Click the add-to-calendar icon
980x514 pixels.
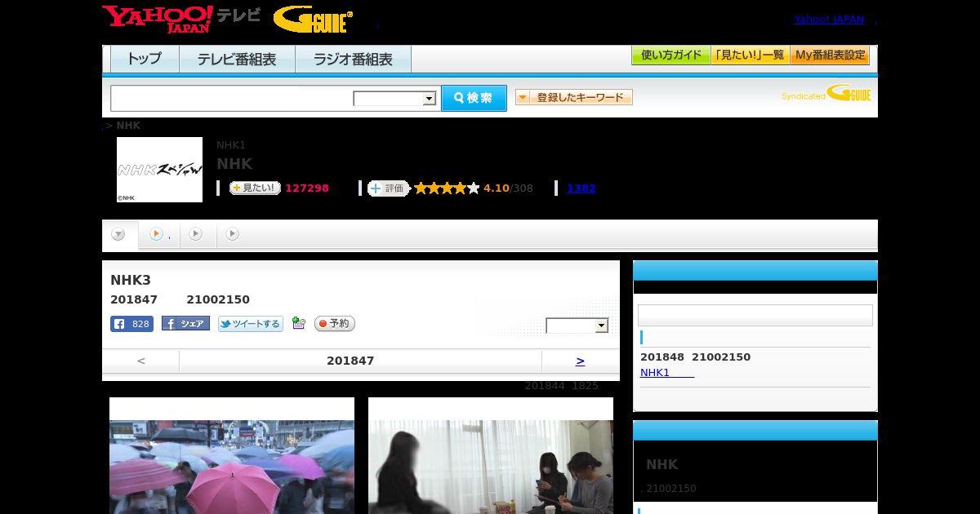[299, 324]
